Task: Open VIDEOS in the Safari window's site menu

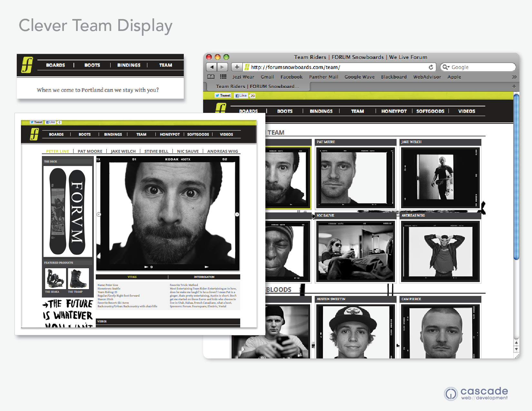Action: (467, 111)
